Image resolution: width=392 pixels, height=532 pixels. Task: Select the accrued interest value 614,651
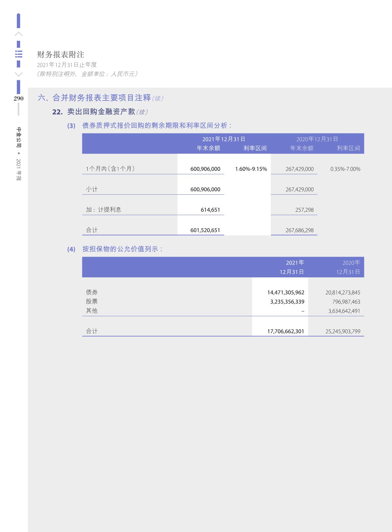pos(210,210)
